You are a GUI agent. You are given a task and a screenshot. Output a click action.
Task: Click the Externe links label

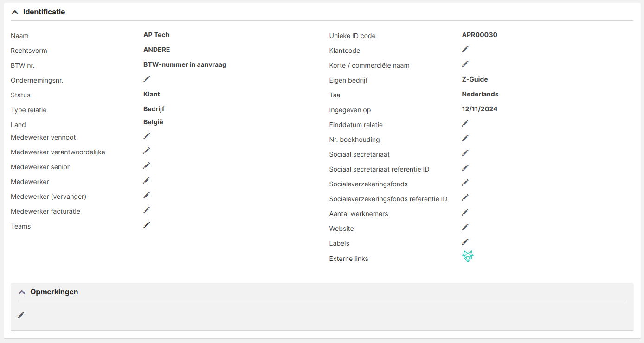point(349,259)
